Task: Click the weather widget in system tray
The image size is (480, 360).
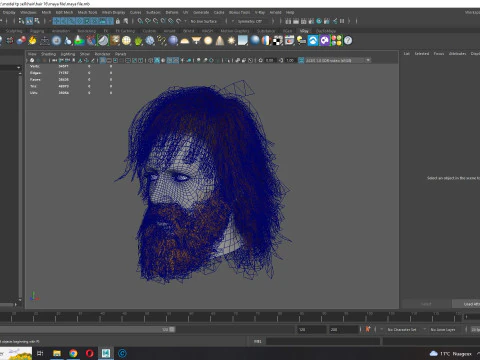Action: (450, 353)
